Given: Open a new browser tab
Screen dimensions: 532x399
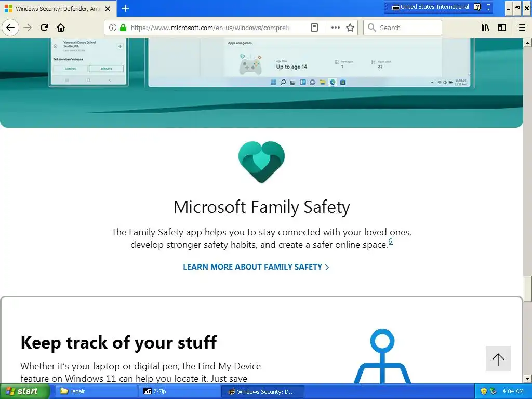Looking at the screenshot, I should coord(125,8).
